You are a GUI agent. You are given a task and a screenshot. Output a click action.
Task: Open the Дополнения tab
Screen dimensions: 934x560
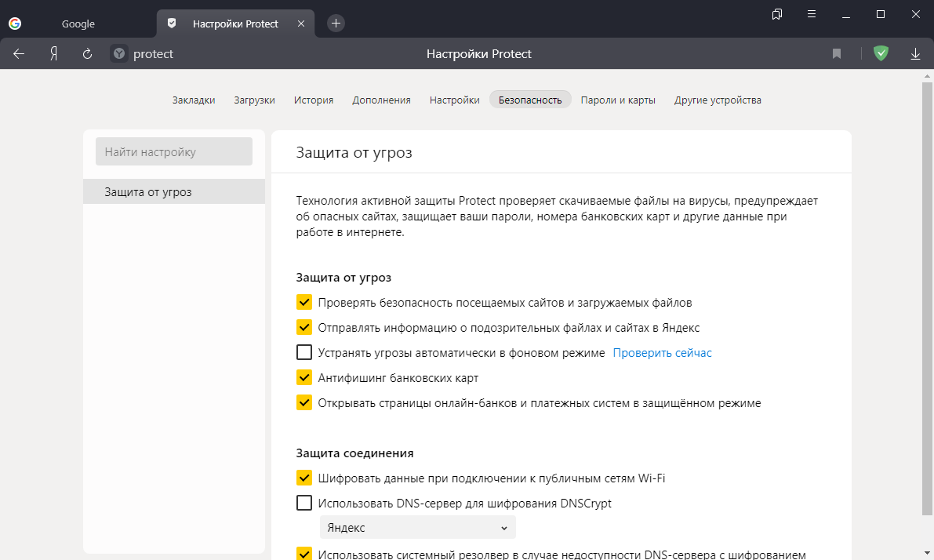pyautogui.click(x=381, y=100)
